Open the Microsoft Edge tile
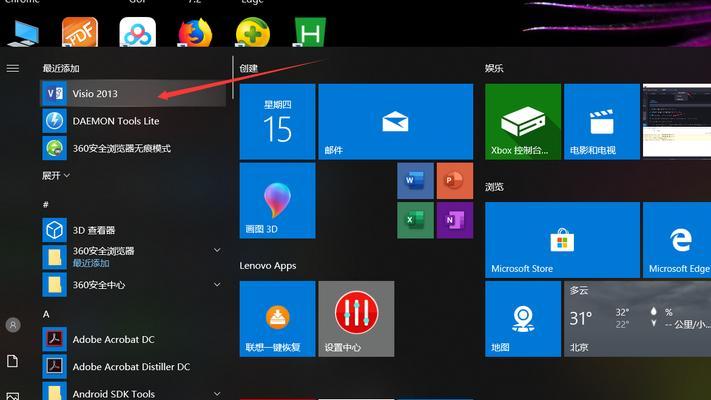Viewport: 711px width, 400px height. (x=677, y=240)
